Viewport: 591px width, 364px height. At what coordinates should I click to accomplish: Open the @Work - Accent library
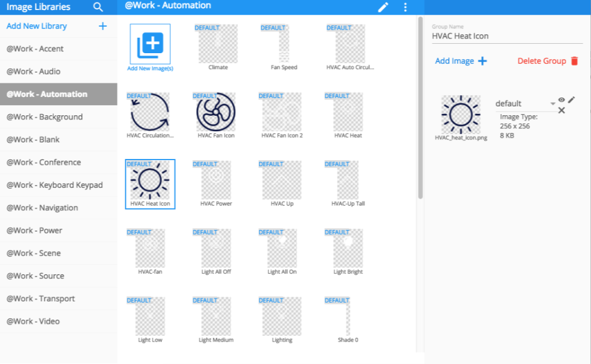pyautogui.click(x=59, y=48)
